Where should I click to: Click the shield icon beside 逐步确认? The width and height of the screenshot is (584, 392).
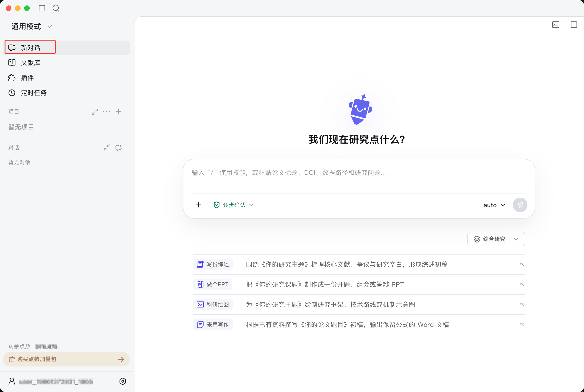coord(217,205)
